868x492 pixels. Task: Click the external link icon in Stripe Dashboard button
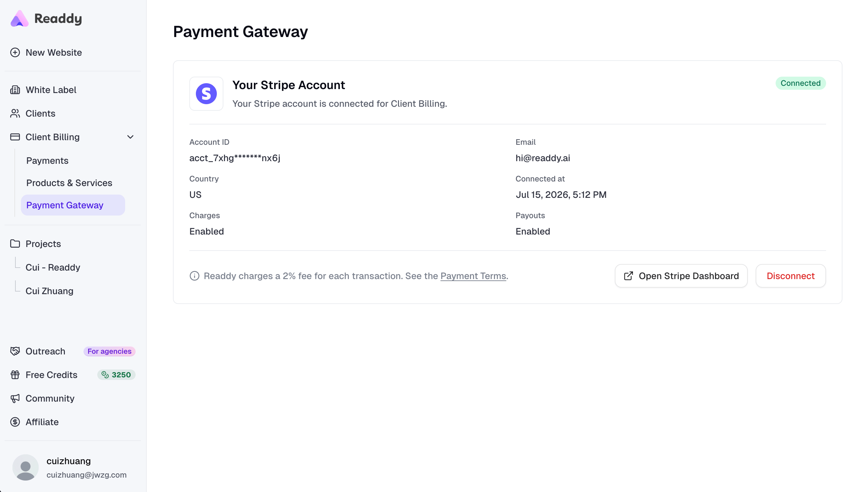pos(628,276)
